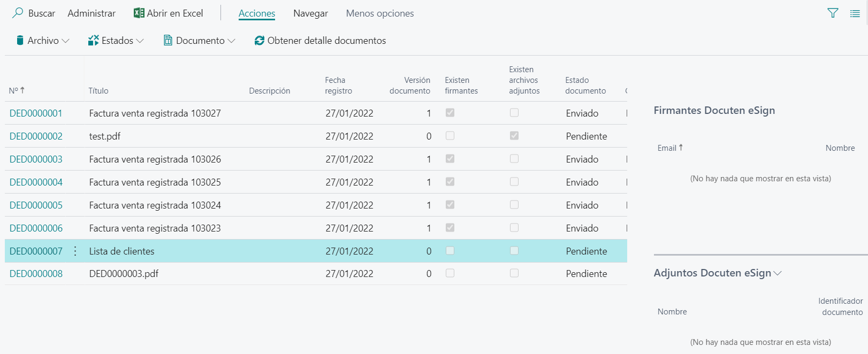Select the 'test.pdf' title cell
Viewport: 868px width, 354px height.
coord(105,136)
